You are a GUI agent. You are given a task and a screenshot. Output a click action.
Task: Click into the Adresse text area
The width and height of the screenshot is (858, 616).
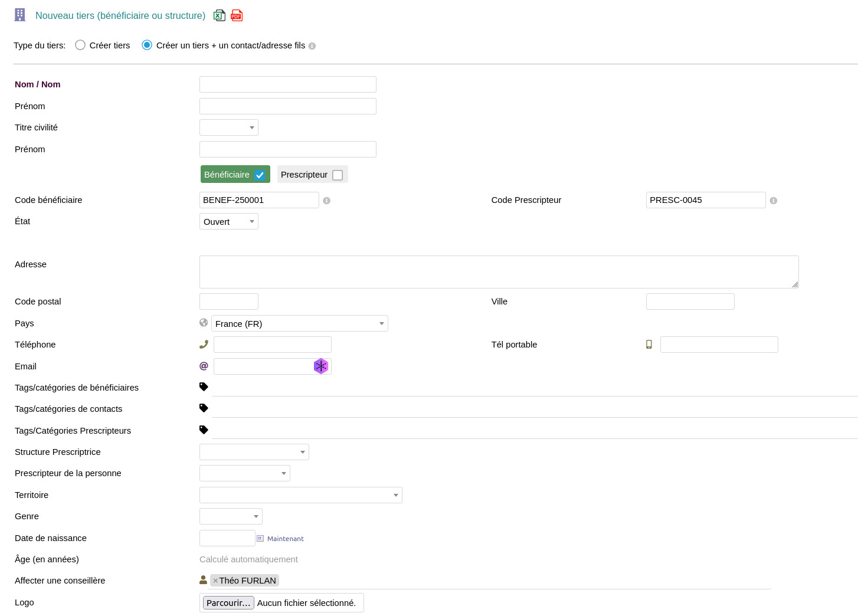click(x=499, y=272)
